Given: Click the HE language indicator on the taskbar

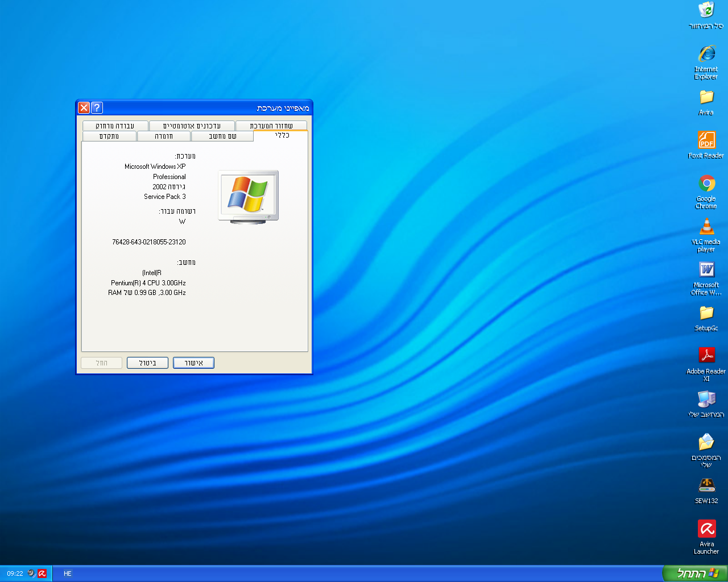Looking at the screenshot, I should (67, 573).
